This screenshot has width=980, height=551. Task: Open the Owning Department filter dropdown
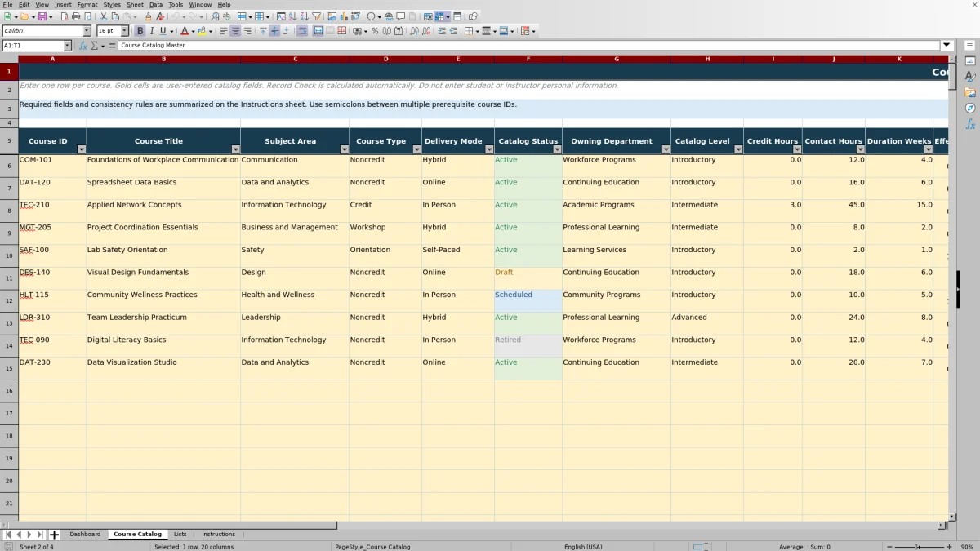[666, 149]
